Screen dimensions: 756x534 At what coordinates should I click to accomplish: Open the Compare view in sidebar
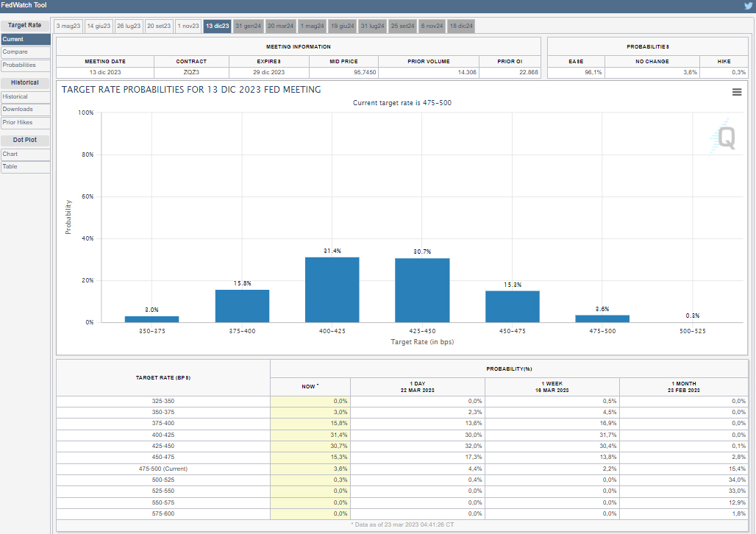pos(25,52)
